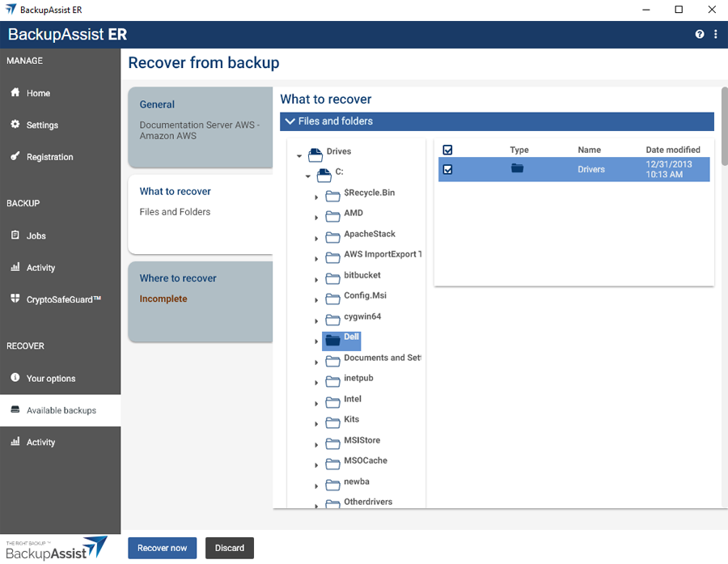Viewport: 728px width, 564px height.
Task: Select the Otherdrivers folder
Action: pyautogui.click(x=368, y=502)
